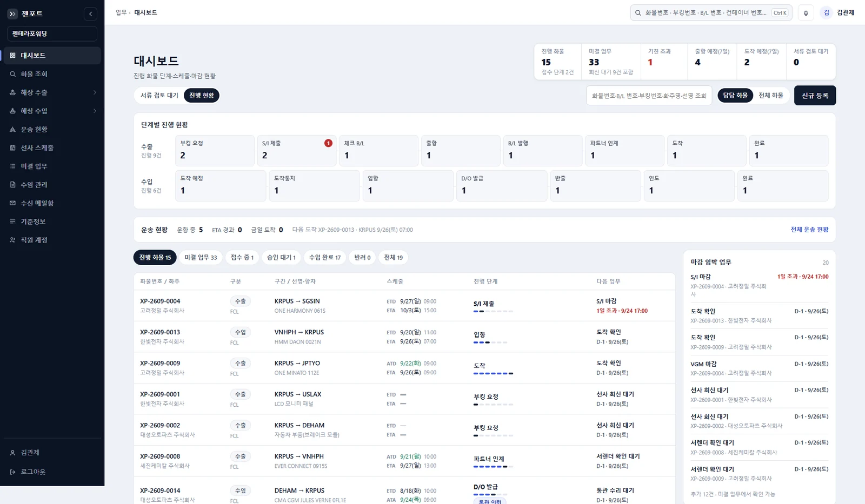The height and width of the screenshot is (504, 865).
Task: Show the 전체 19 tab
Action: point(394,258)
